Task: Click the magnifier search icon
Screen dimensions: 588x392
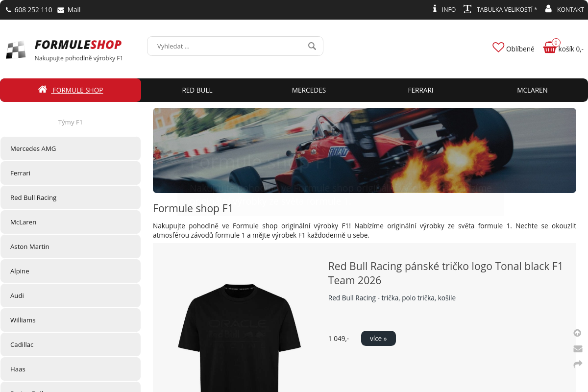Action: (x=312, y=46)
